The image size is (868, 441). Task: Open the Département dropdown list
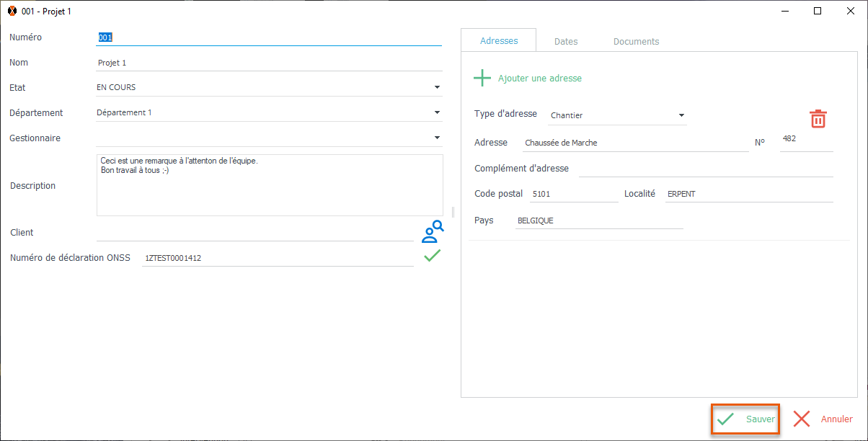pos(437,112)
